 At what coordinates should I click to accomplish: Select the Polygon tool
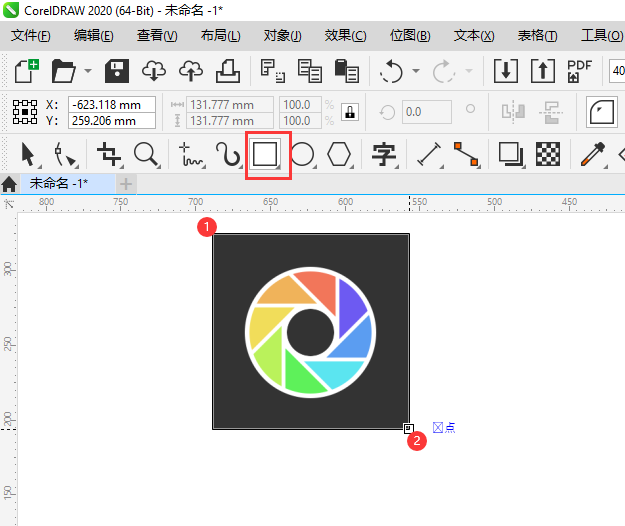point(340,154)
